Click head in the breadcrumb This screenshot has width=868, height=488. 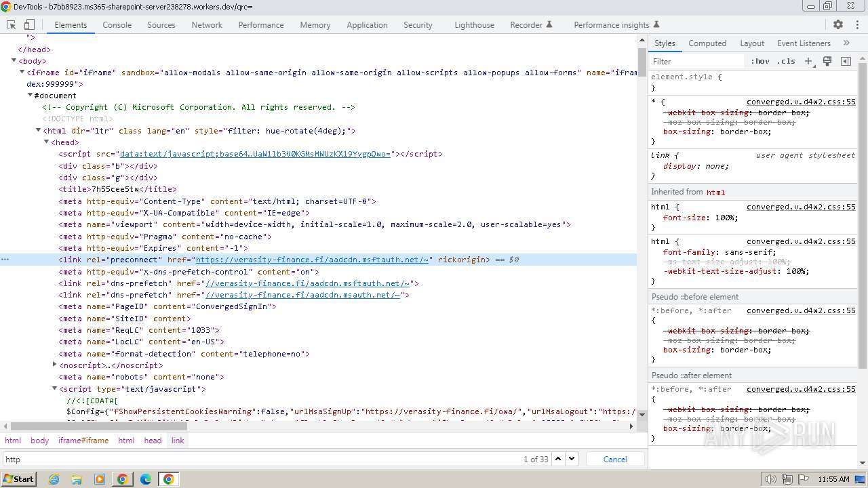pos(153,440)
